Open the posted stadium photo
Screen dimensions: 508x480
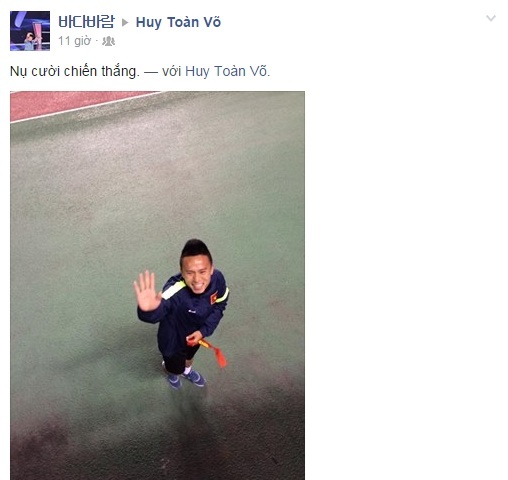pyautogui.click(x=157, y=285)
